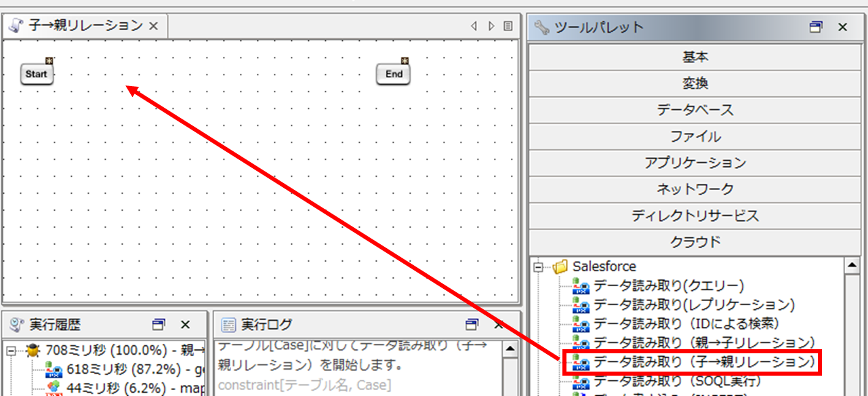Maximize the ツールパレット panel

pos(816,27)
